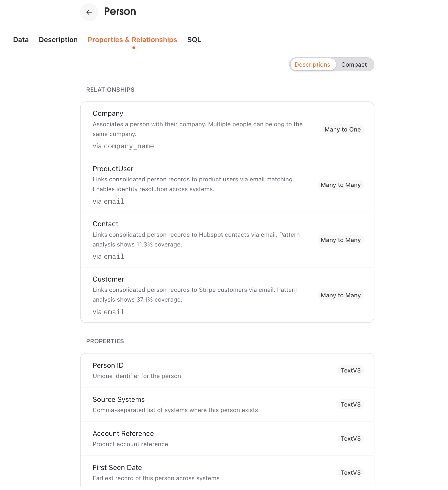Enable Descriptions view mode
Image resolution: width=448 pixels, height=490 pixels.
(x=313, y=64)
